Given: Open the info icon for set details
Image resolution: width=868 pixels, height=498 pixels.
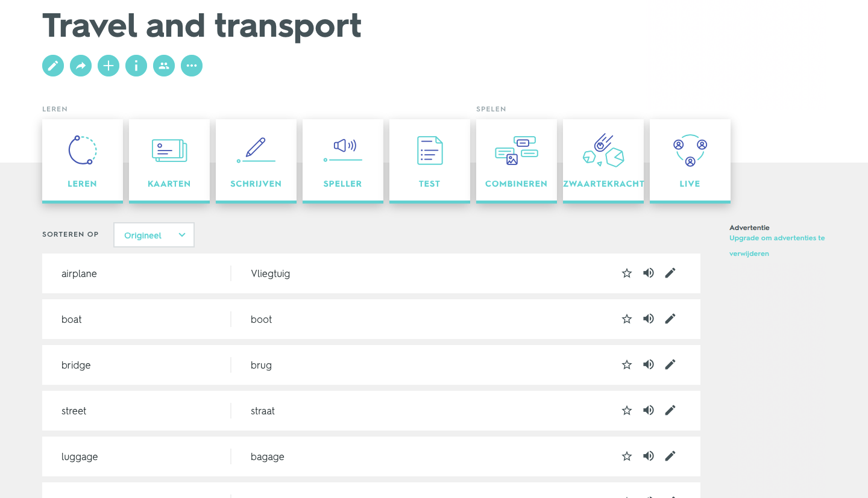Looking at the screenshot, I should 136,66.
